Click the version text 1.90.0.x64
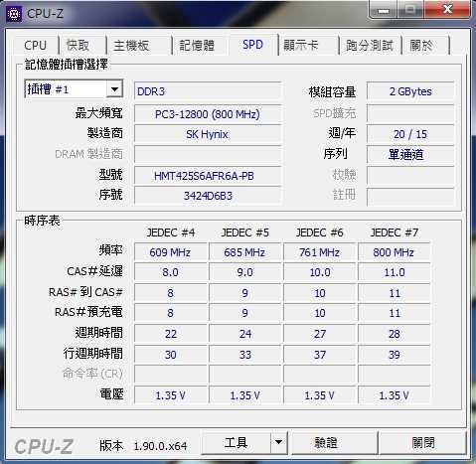 pyautogui.click(x=160, y=446)
